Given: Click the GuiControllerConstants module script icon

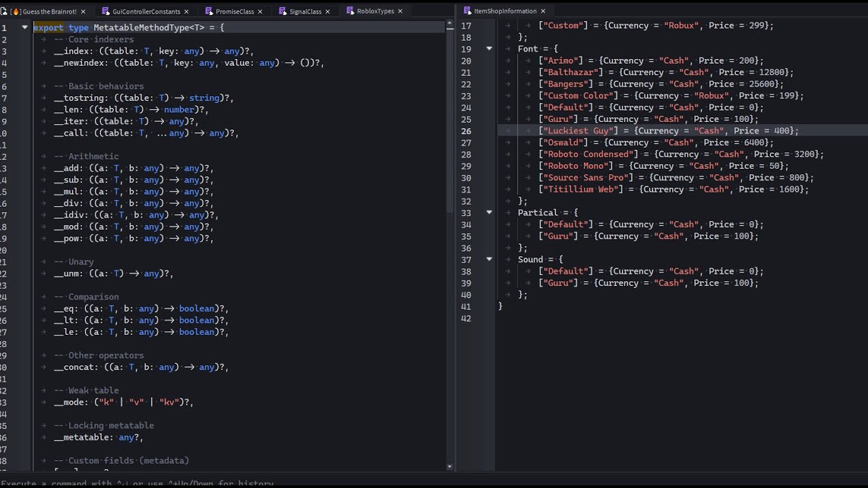Looking at the screenshot, I should point(106,11).
